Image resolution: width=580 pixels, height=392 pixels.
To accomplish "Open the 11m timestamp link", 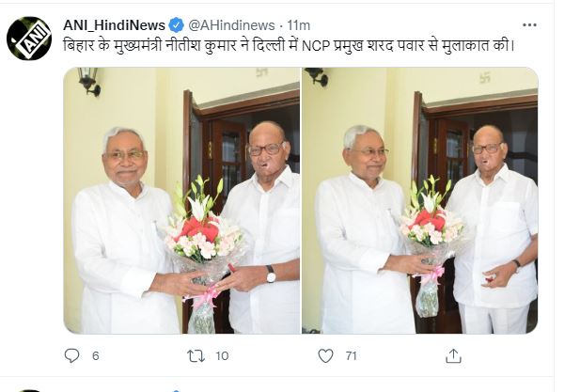I will (x=298, y=25).
